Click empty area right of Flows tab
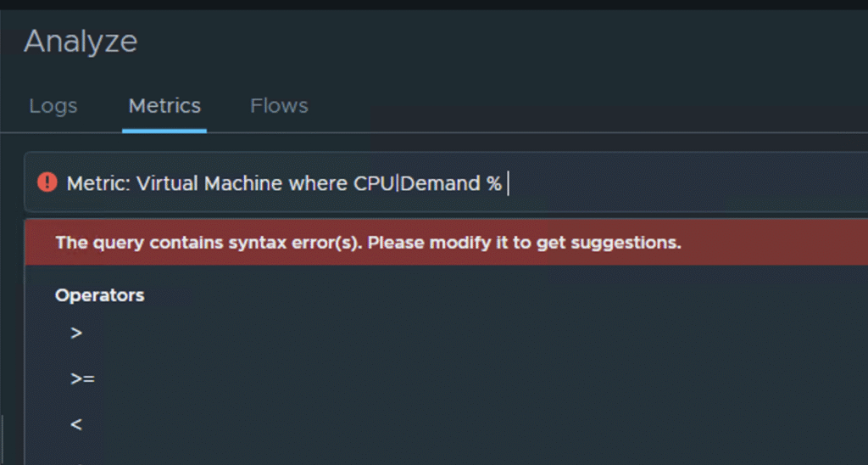 point(551,106)
